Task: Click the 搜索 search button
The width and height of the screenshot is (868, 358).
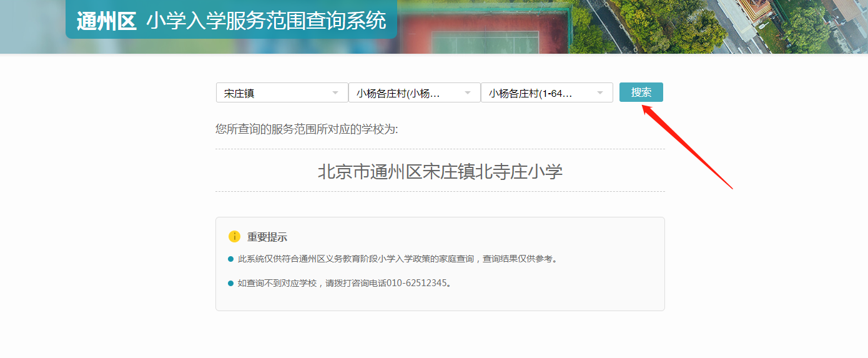Action: coord(641,92)
